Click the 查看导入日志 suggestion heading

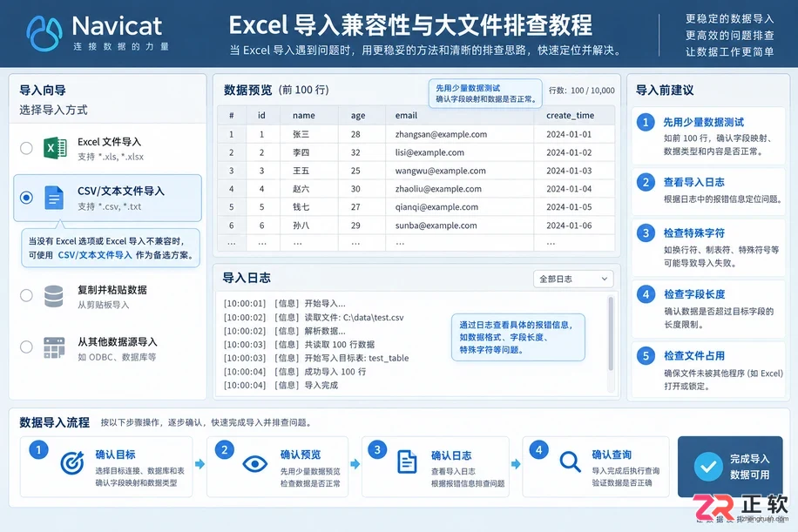pyautogui.click(x=693, y=182)
